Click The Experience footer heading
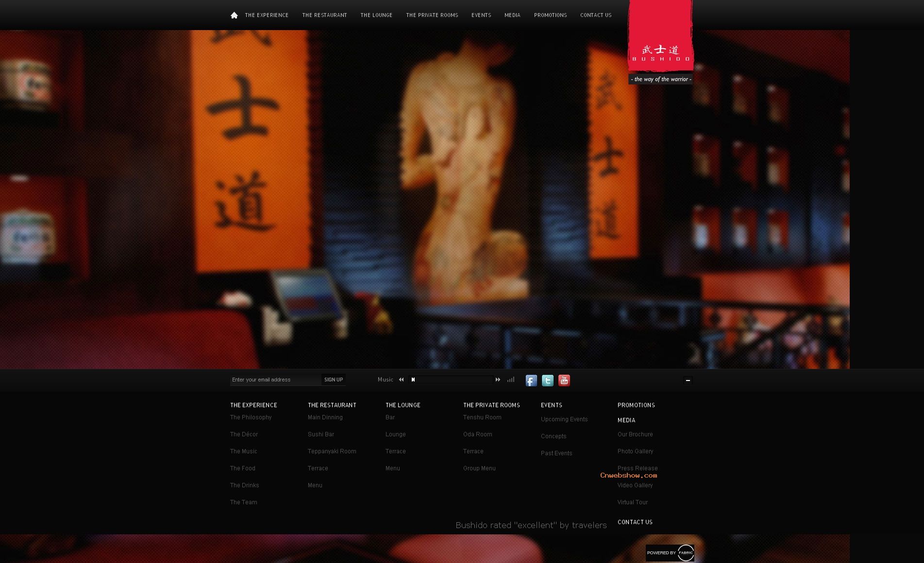This screenshot has height=563, width=924. 253,405
